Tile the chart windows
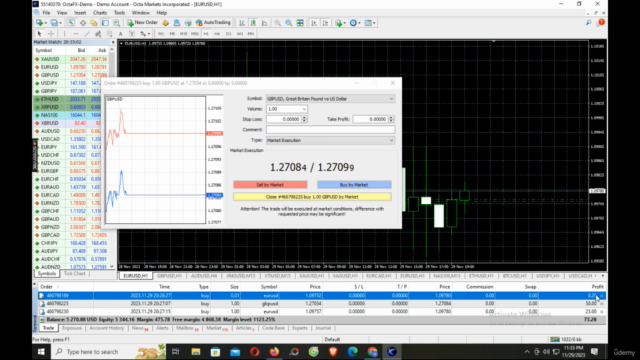This screenshot has width=640, height=360. [x=300, y=23]
